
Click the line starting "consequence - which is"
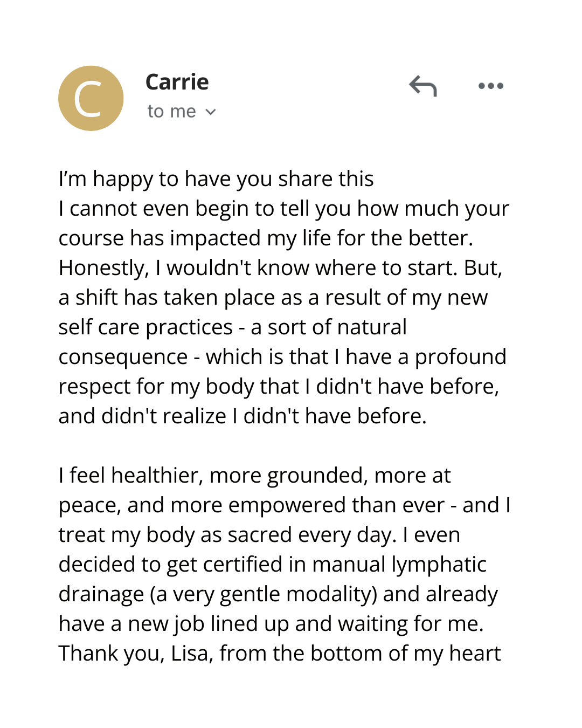pos(282,357)
